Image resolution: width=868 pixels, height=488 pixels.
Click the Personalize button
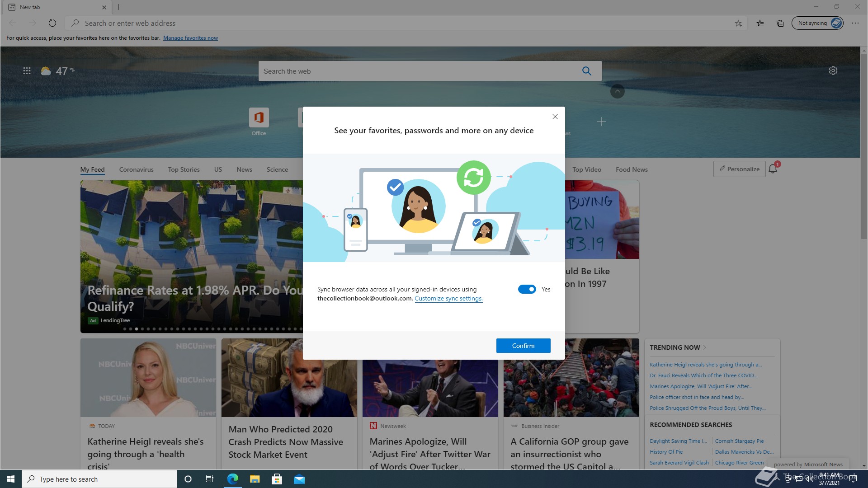click(740, 169)
